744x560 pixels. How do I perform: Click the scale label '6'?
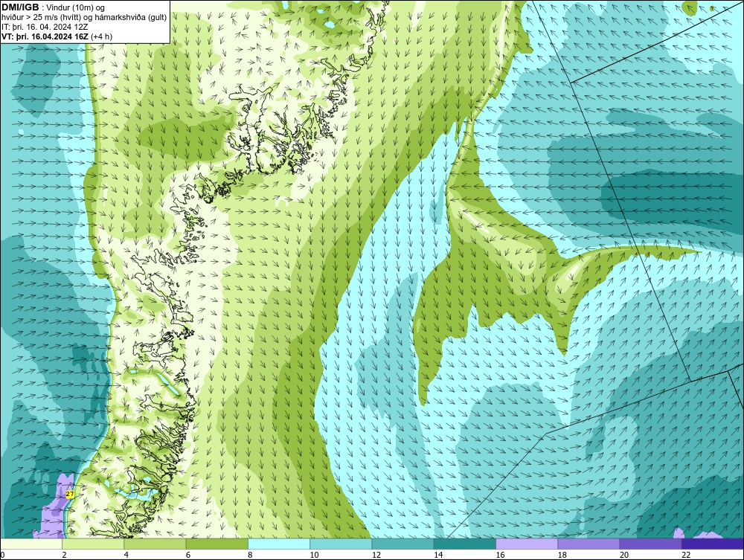(x=188, y=556)
